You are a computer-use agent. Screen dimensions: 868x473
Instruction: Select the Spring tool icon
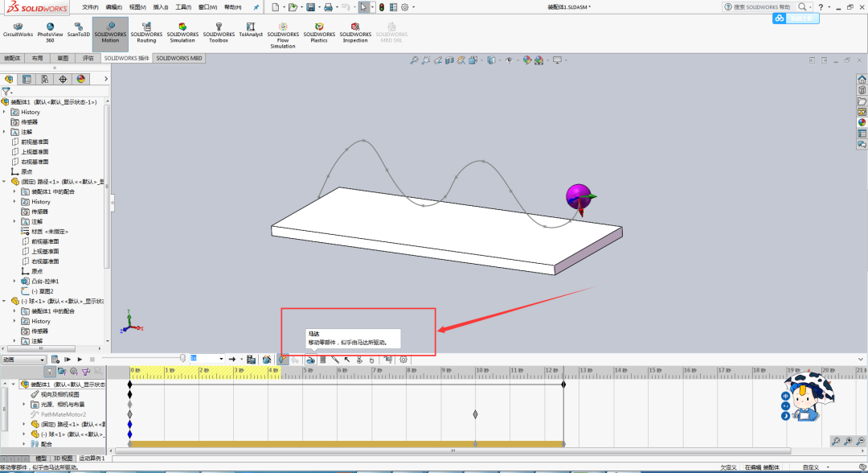(322, 359)
